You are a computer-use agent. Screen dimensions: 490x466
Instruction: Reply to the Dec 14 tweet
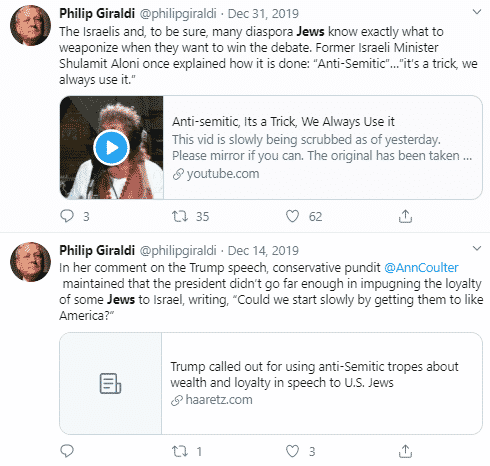tap(67, 451)
